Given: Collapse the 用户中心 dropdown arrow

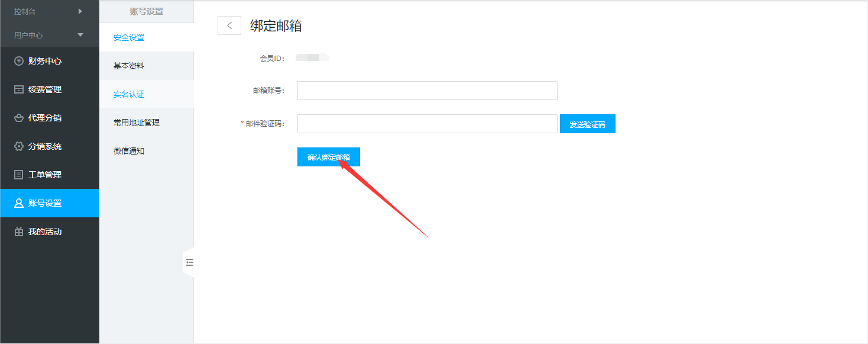Looking at the screenshot, I should 80,35.
